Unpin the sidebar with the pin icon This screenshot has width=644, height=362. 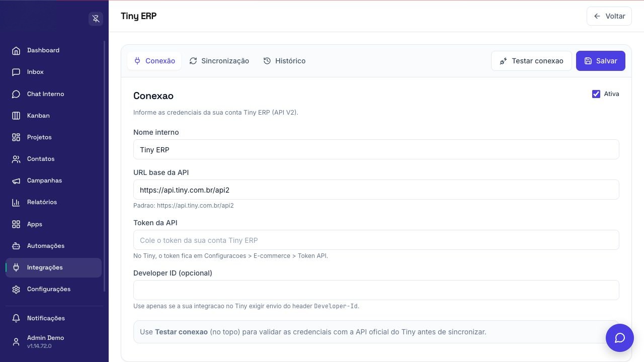pos(96,19)
